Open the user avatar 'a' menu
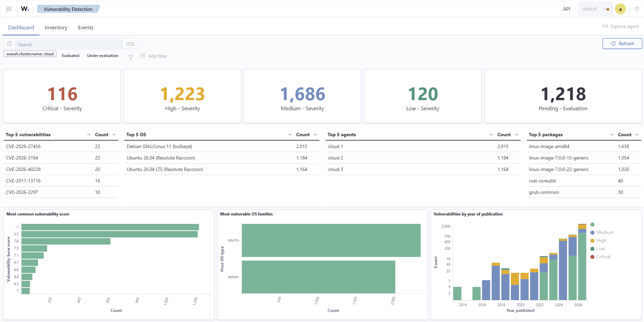This screenshot has width=644, height=322. pyautogui.click(x=620, y=9)
